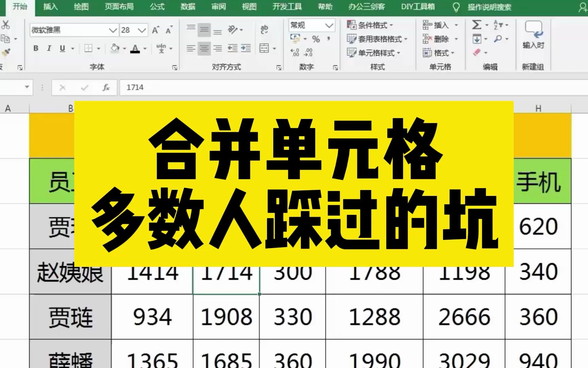Open the 数据 tab

(x=188, y=6)
